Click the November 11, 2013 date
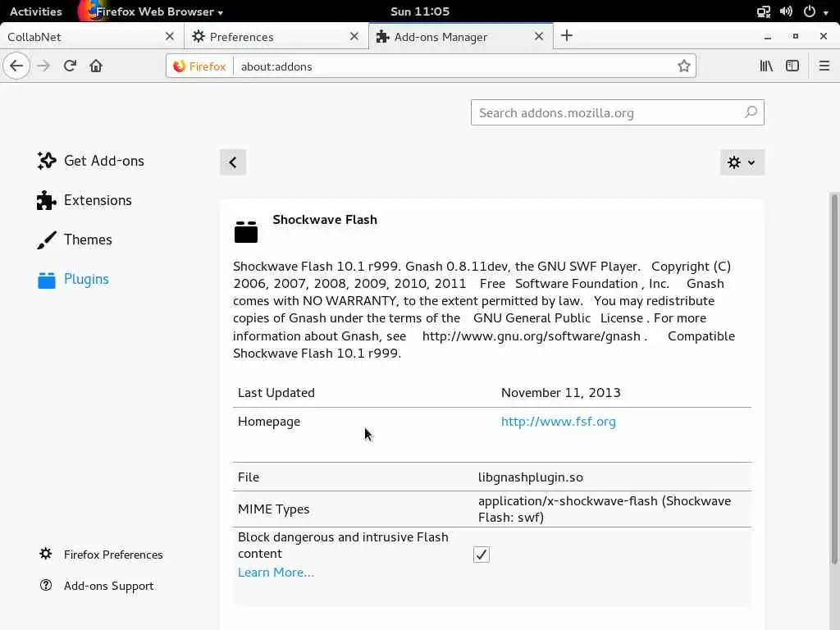Screen dimensions: 840x630 tap(561, 393)
